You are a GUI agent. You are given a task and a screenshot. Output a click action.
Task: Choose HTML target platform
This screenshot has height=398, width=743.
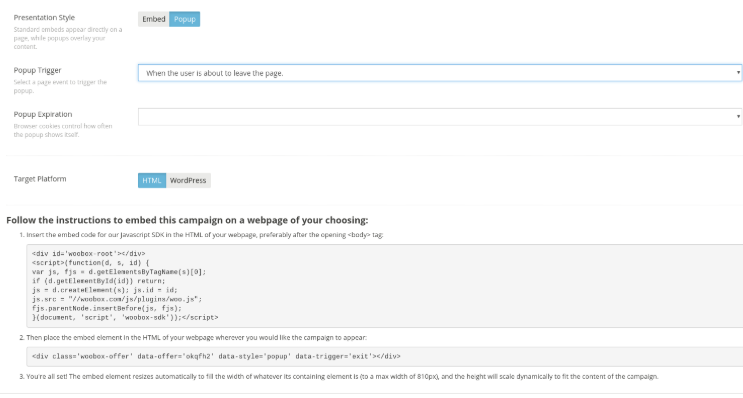pyautogui.click(x=152, y=181)
